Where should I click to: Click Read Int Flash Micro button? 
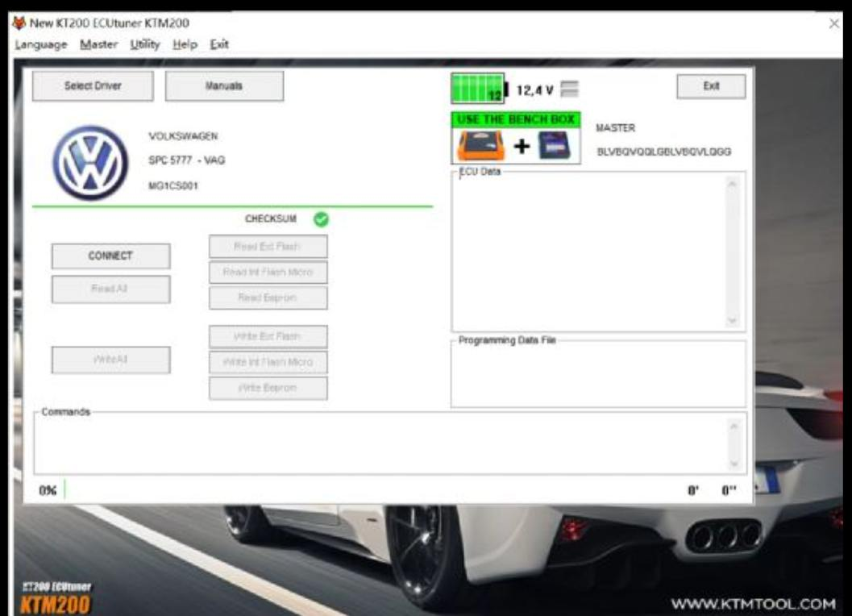click(268, 272)
